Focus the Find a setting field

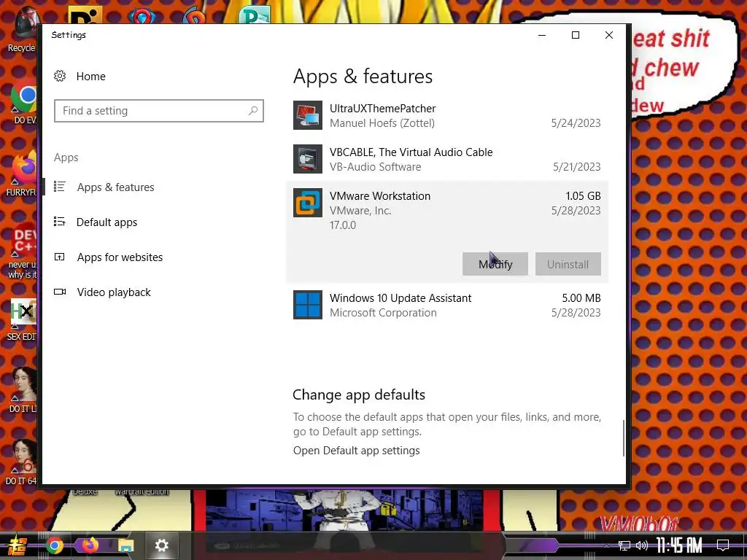(x=158, y=111)
